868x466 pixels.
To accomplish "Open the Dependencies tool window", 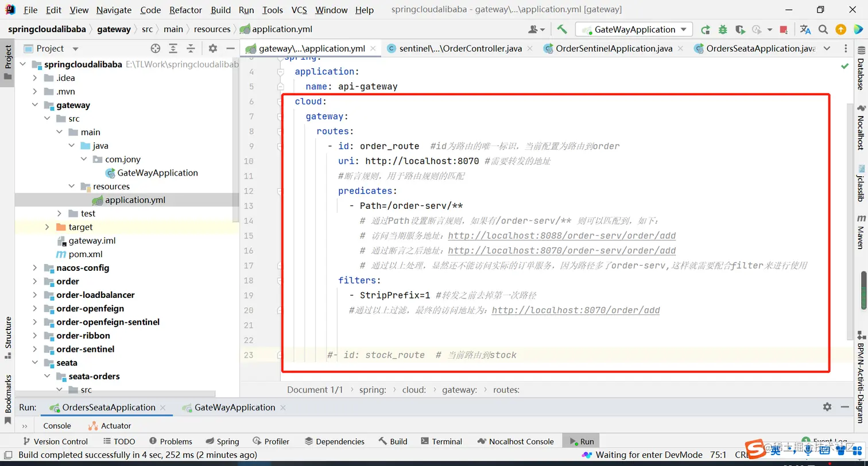I will (335, 441).
